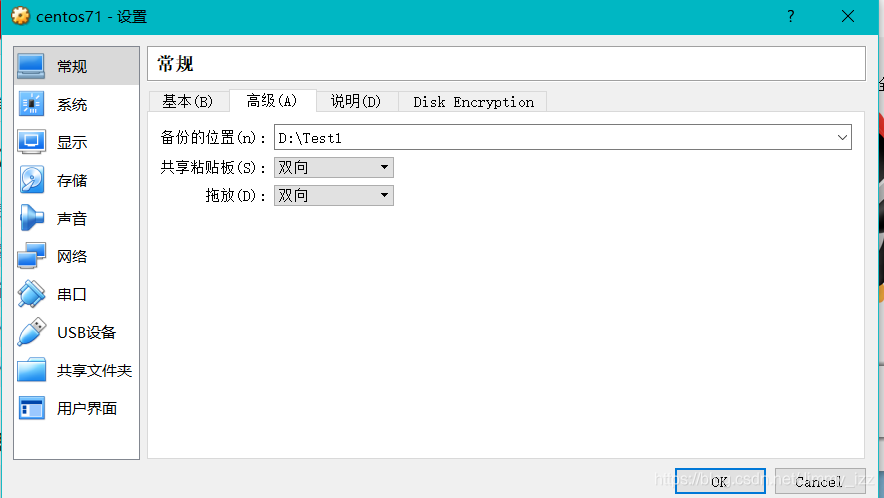The height and width of the screenshot is (498, 884).
Task: Select the 系统 (System) chip icon
Action: click(31, 104)
